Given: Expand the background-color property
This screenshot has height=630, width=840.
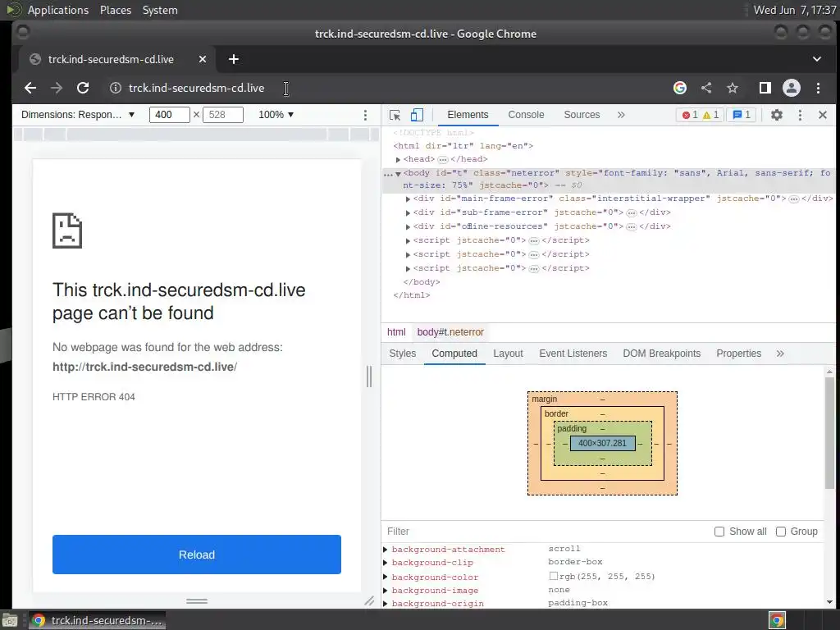Looking at the screenshot, I should click(x=386, y=577).
